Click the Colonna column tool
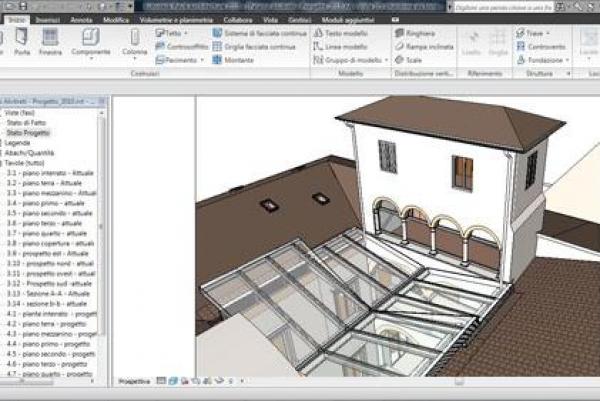This screenshot has height=401, width=600. click(x=134, y=41)
